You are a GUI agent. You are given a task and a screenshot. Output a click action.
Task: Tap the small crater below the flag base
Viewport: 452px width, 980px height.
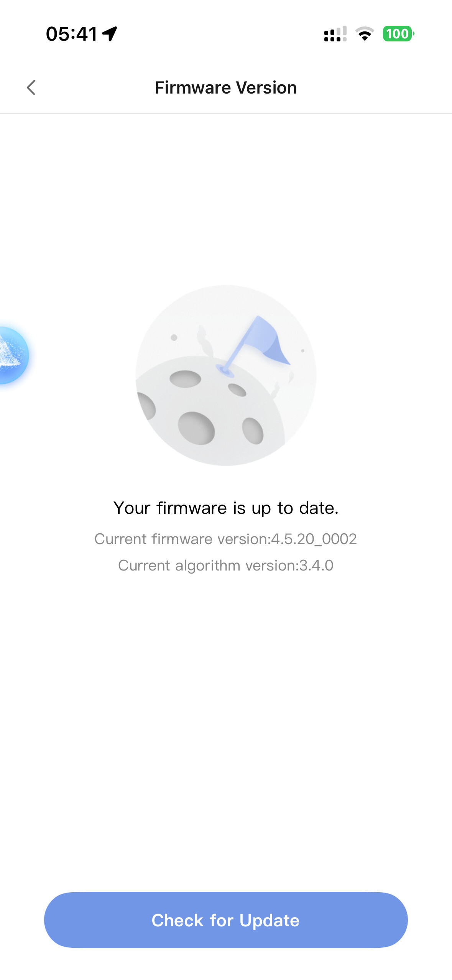point(237,390)
